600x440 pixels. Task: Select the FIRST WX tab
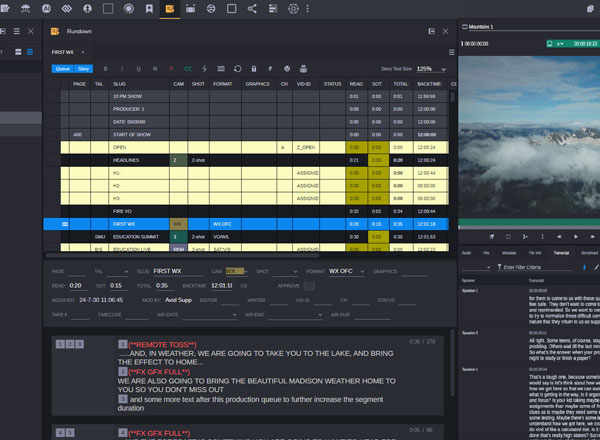click(63, 51)
